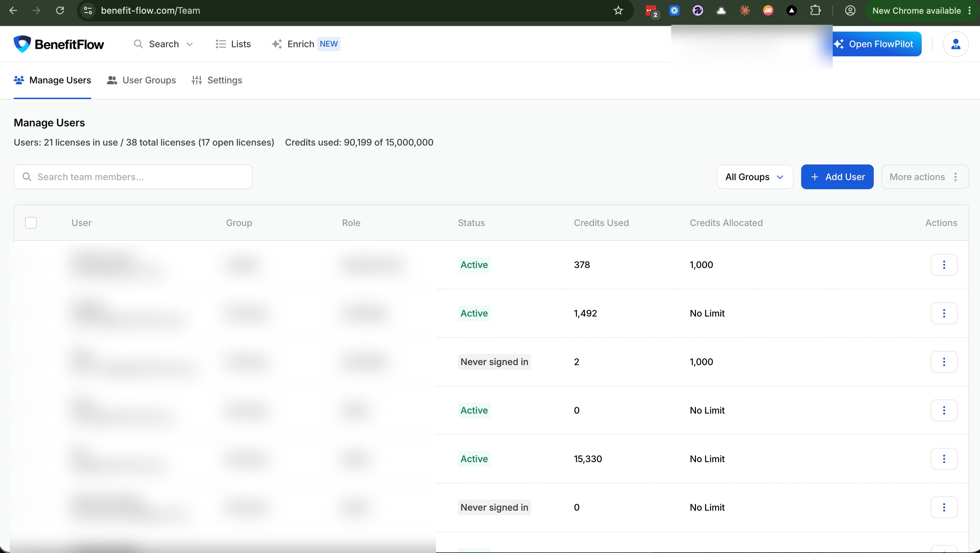
Task: Switch to the Manage Users tab
Action: [x=52, y=80]
